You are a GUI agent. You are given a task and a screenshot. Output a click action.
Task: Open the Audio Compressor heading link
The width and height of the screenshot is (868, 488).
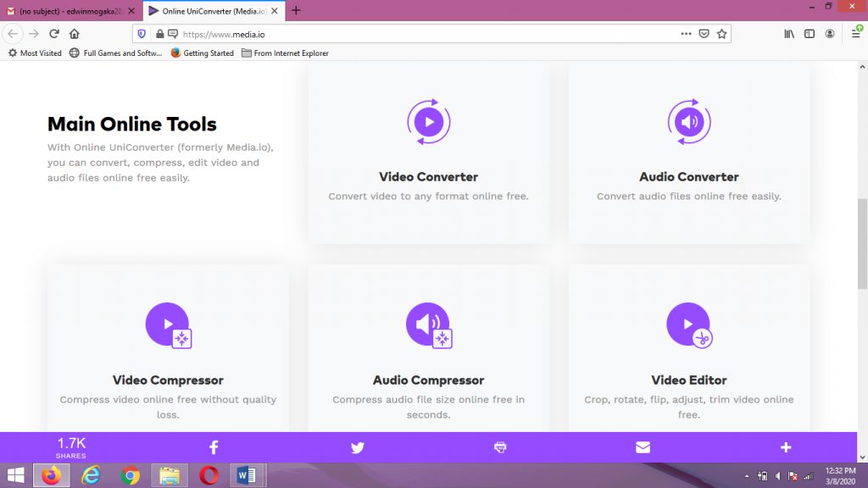428,380
